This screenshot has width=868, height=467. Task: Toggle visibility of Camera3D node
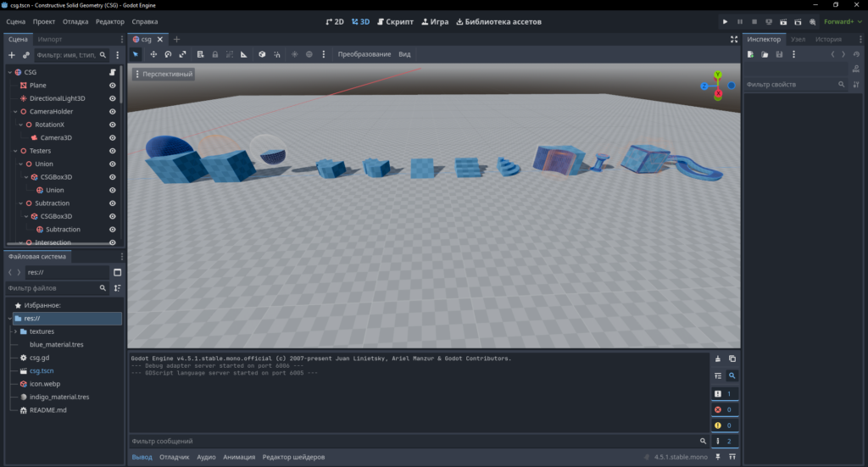tap(113, 138)
